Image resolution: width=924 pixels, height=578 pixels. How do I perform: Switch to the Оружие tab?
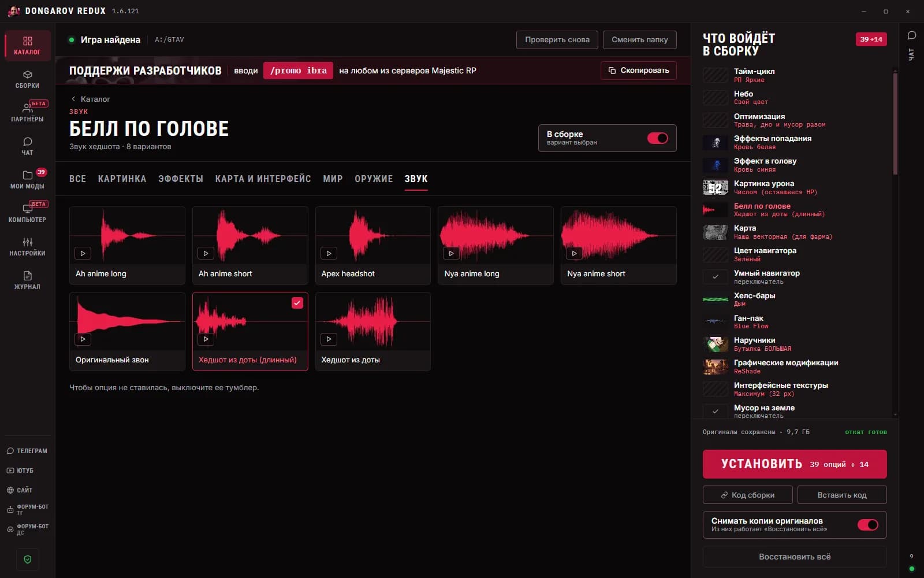374,179
